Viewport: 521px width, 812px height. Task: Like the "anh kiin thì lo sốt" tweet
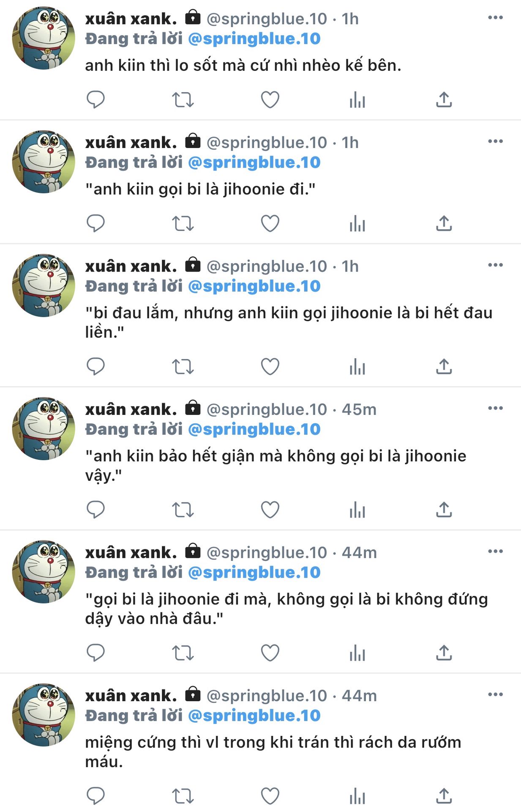click(x=270, y=99)
